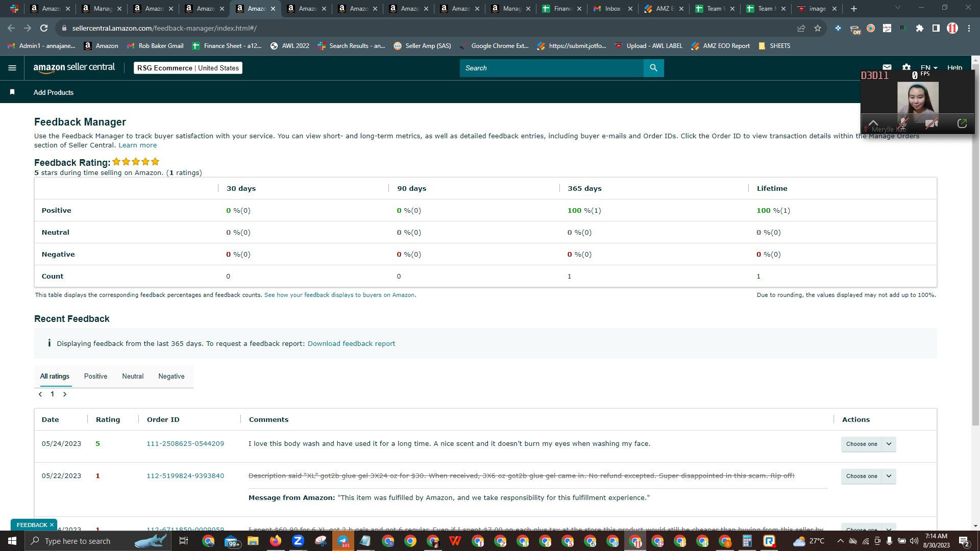Go back with the browser back arrow
Viewport: 980px width, 551px height.
11,28
